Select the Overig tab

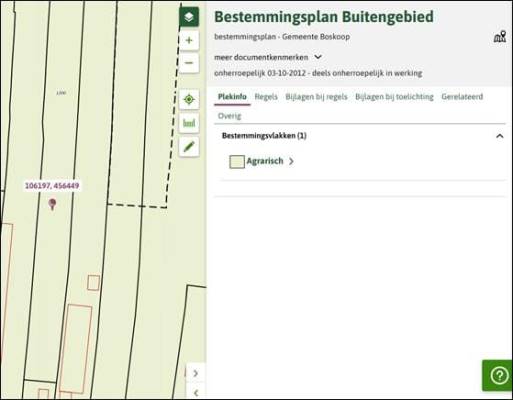click(x=229, y=116)
